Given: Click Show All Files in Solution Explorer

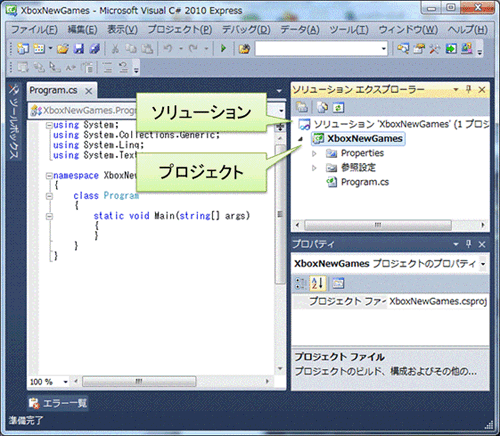Looking at the screenshot, I should 323,107.
